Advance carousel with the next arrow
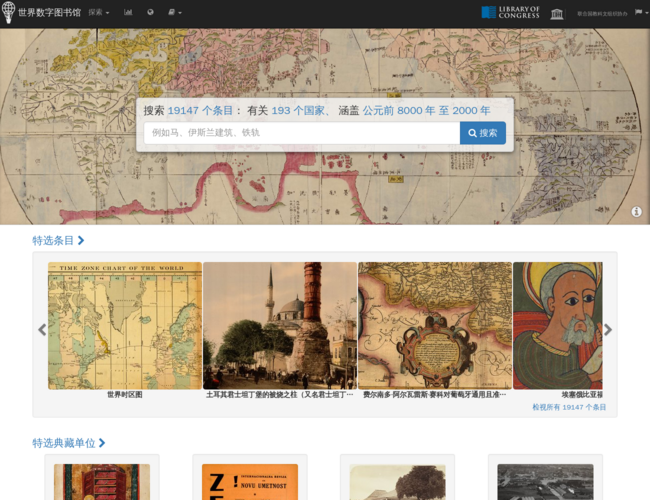Image resolution: width=650 pixels, height=500 pixels. tap(607, 330)
